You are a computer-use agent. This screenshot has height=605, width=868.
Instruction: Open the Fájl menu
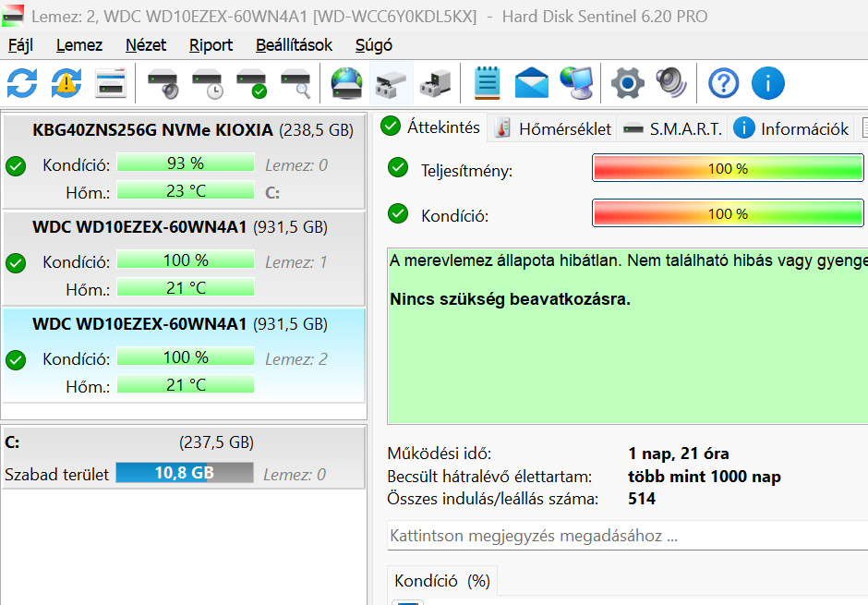click(x=20, y=45)
